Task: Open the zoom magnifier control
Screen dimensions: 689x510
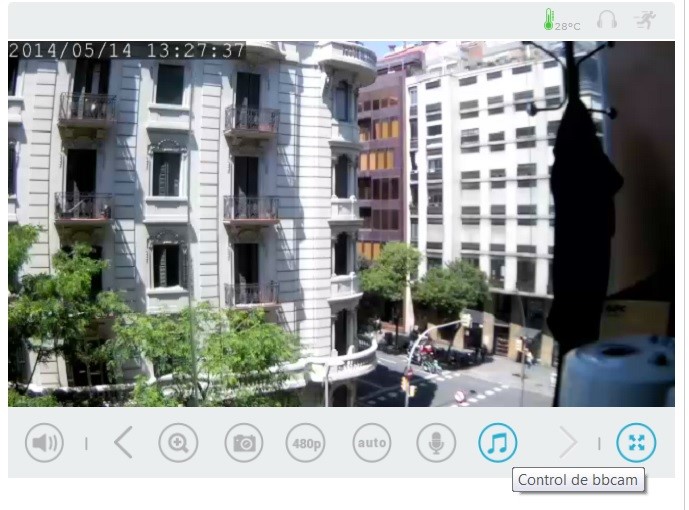Action: pos(178,443)
